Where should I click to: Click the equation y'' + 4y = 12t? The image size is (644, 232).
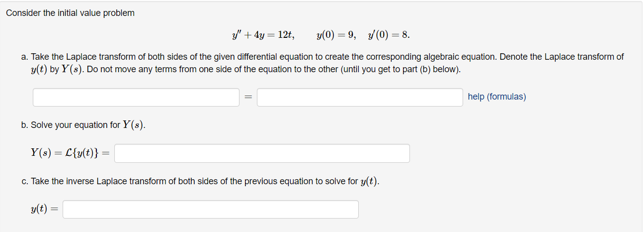(x=263, y=35)
